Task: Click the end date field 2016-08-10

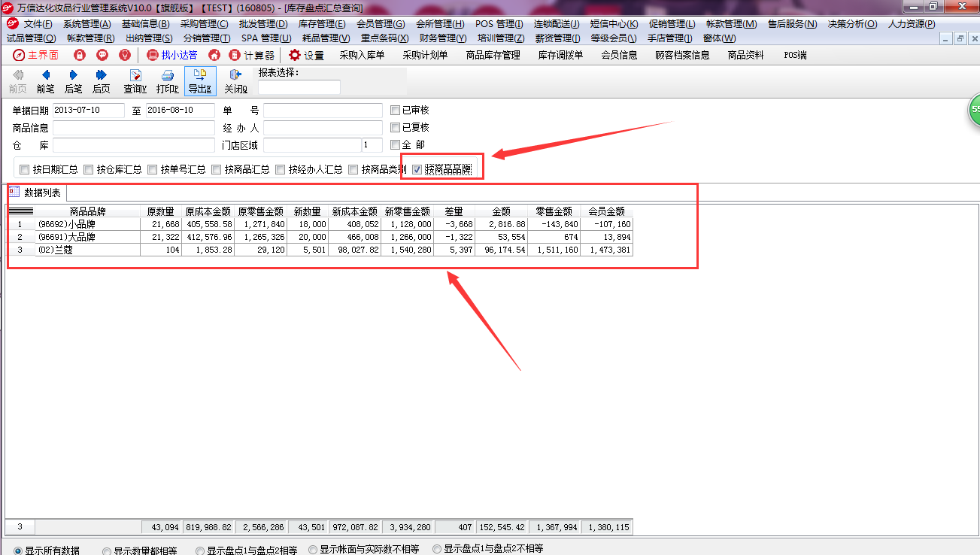Action: point(181,110)
